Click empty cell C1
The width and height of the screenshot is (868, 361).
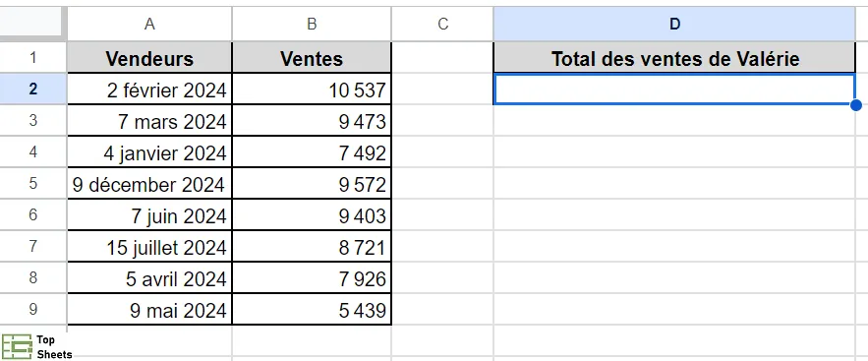click(x=442, y=58)
